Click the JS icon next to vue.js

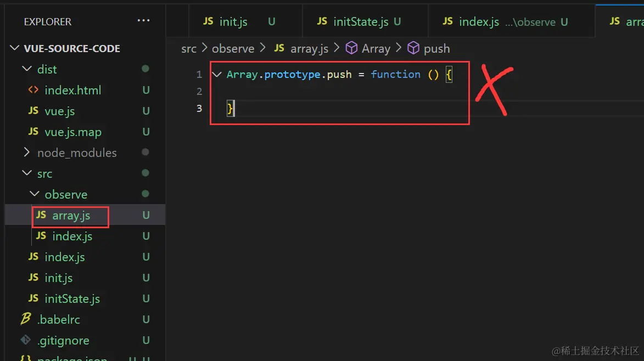pyautogui.click(x=33, y=111)
